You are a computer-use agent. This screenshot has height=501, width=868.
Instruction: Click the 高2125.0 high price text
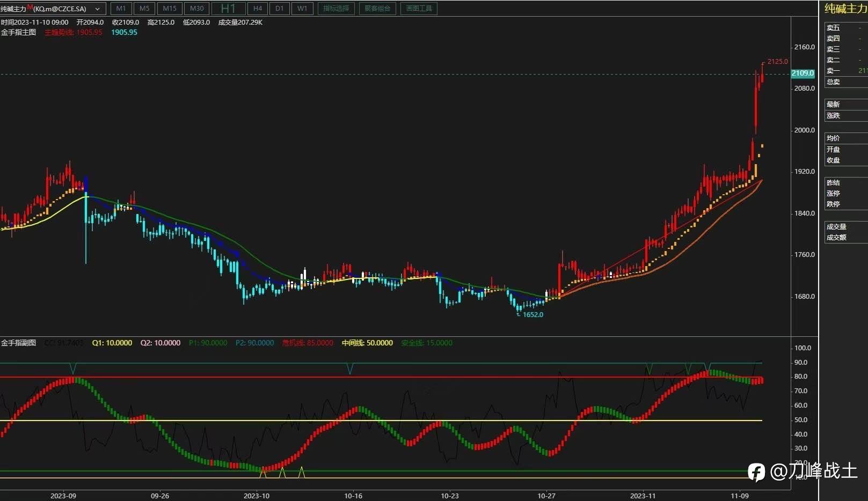click(161, 23)
